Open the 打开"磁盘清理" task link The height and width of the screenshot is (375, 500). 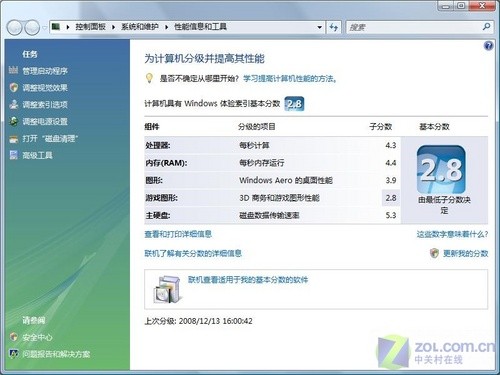tap(50, 138)
